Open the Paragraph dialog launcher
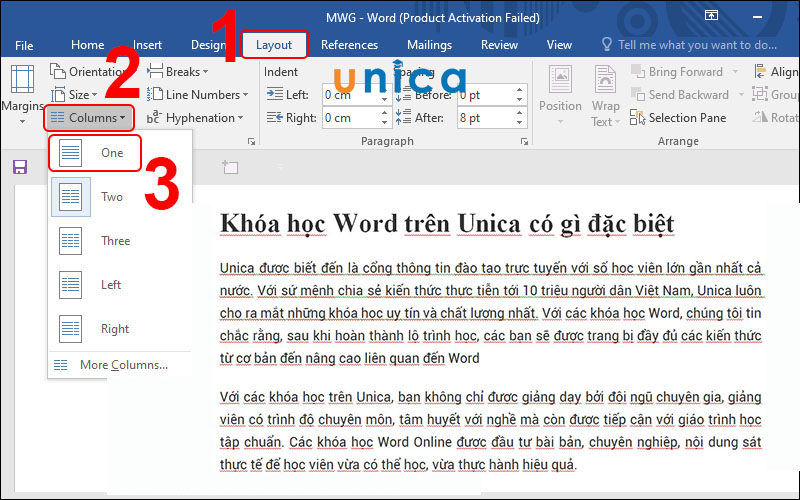800x500 pixels. pos(524,142)
